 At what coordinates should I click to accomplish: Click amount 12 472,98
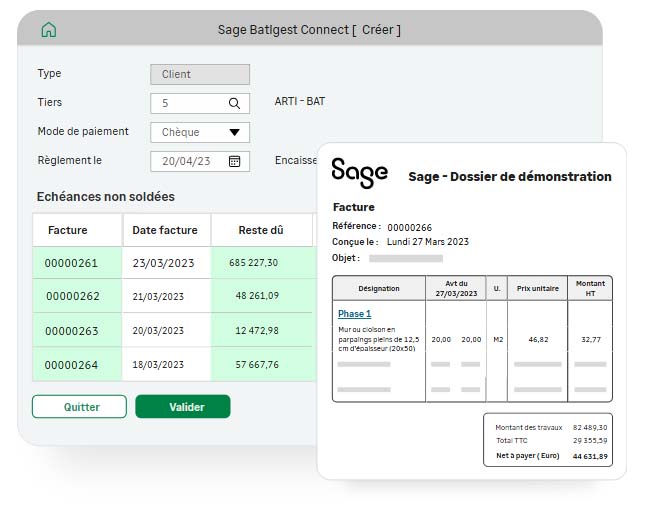(x=257, y=331)
